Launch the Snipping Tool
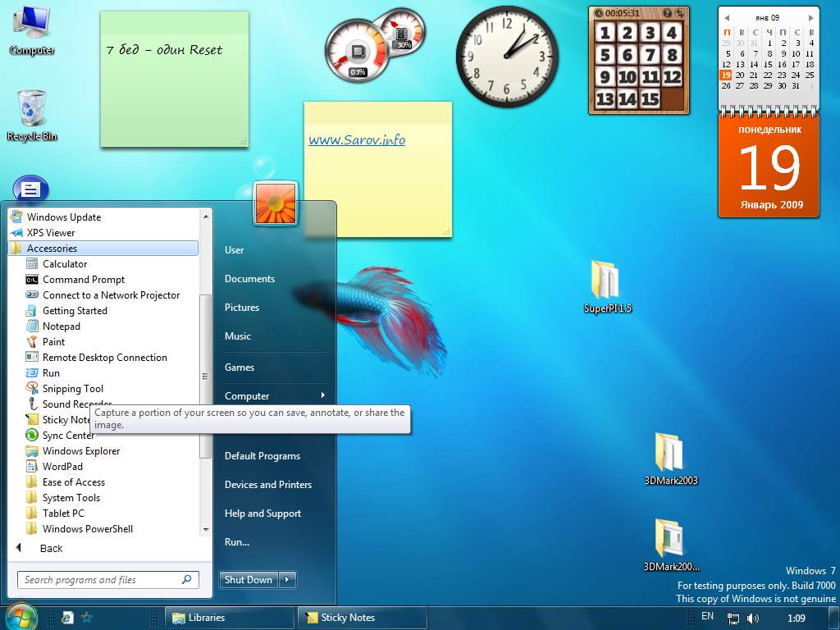The width and height of the screenshot is (840, 630). (72, 389)
